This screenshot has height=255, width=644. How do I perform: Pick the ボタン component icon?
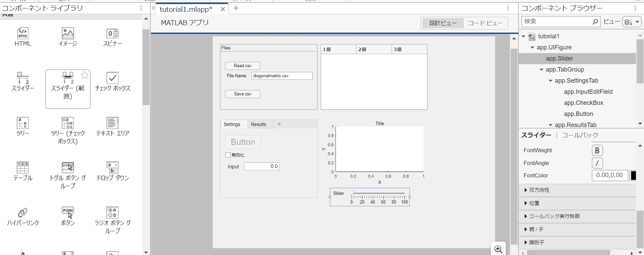tap(68, 212)
